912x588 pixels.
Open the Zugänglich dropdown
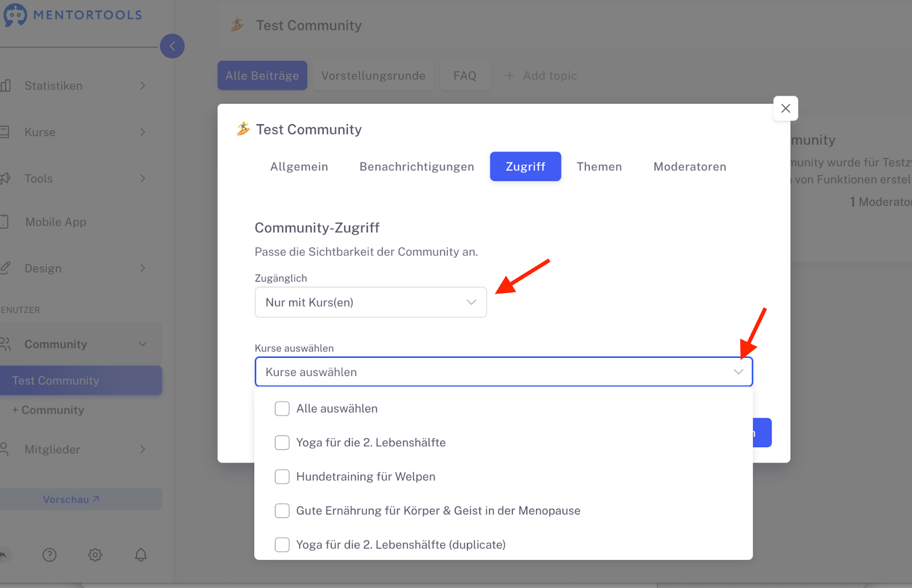(370, 303)
